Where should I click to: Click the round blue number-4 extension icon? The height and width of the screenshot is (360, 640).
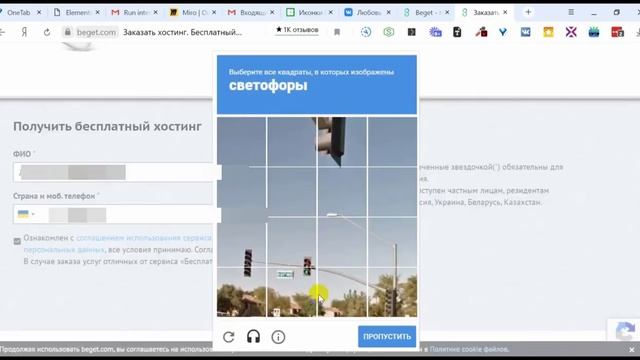pyautogui.click(x=366, y=32)
